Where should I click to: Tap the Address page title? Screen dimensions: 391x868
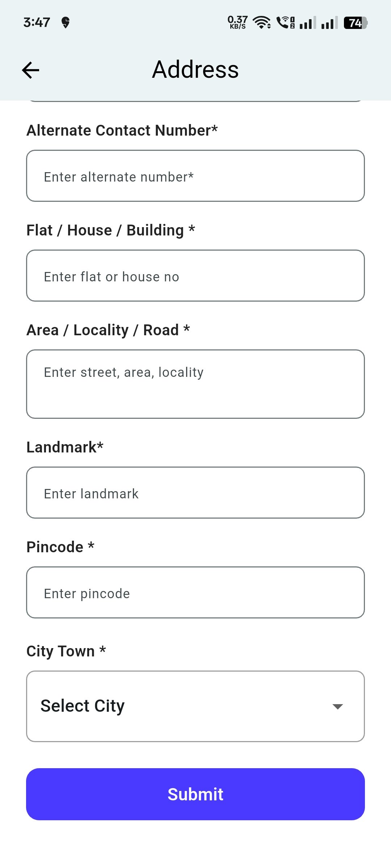[x=195, y=69]
